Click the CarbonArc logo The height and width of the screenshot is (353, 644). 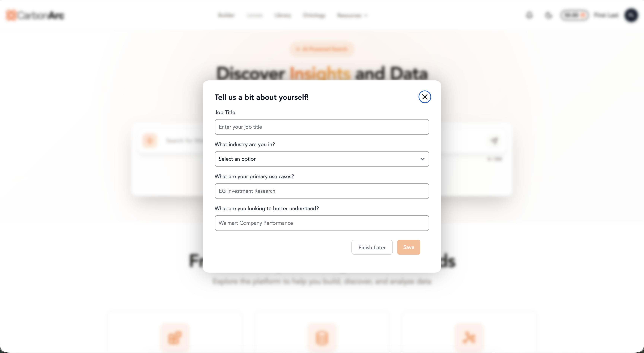35,15
